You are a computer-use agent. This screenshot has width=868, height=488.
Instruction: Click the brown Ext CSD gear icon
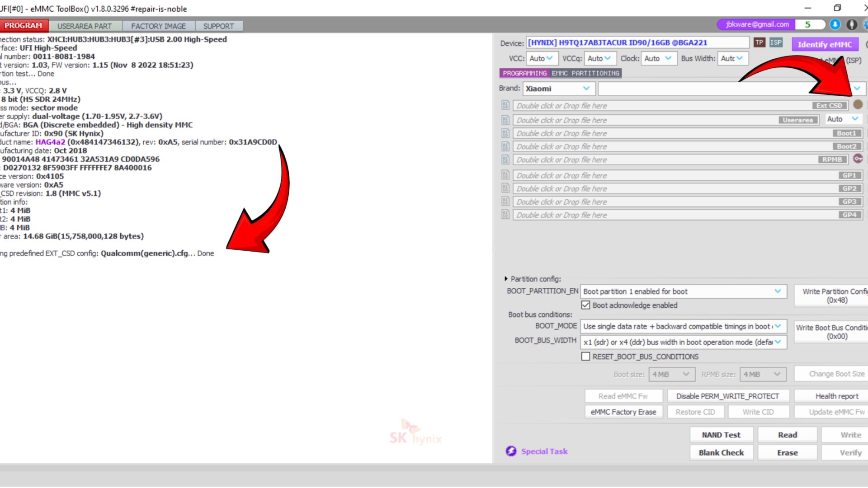858,105
